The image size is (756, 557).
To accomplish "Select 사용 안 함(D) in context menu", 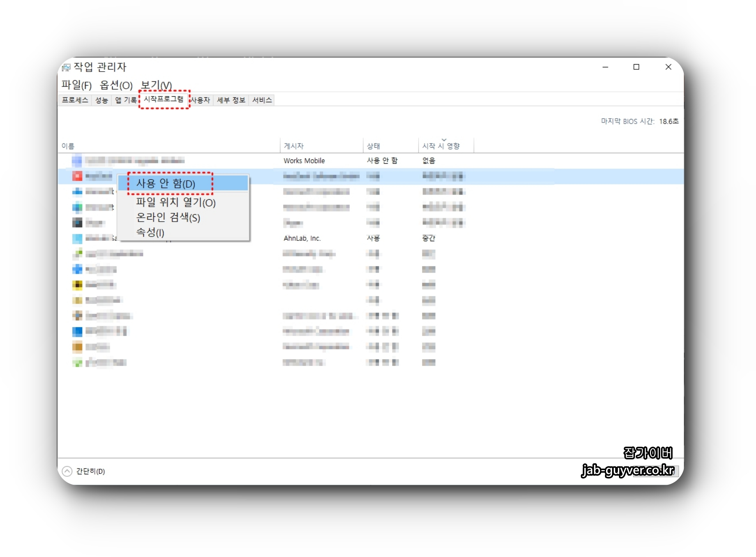I will tap(166, 184).
